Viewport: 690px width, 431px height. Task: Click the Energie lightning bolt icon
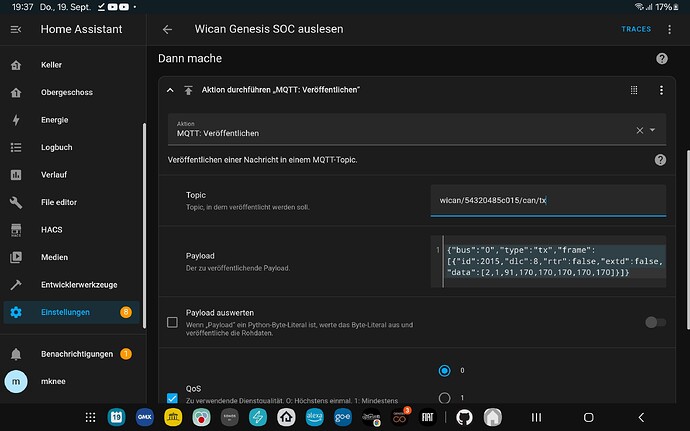pyautogui.click(x=16, y=120)
